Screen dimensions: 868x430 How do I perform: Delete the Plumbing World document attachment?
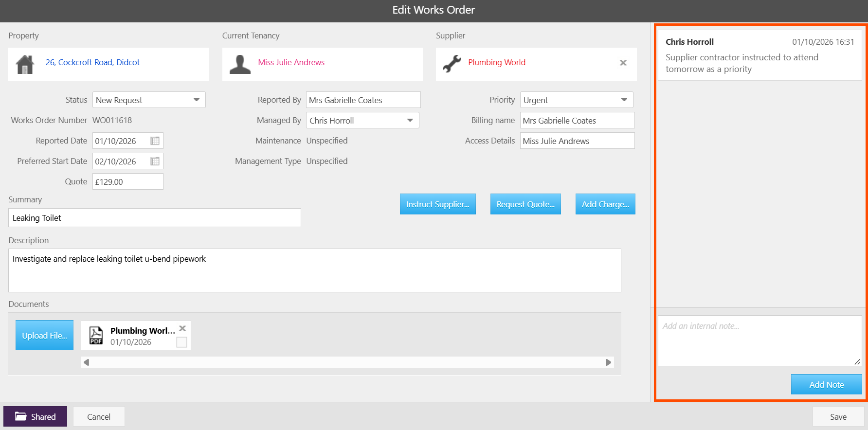click(x=182, y=328)
